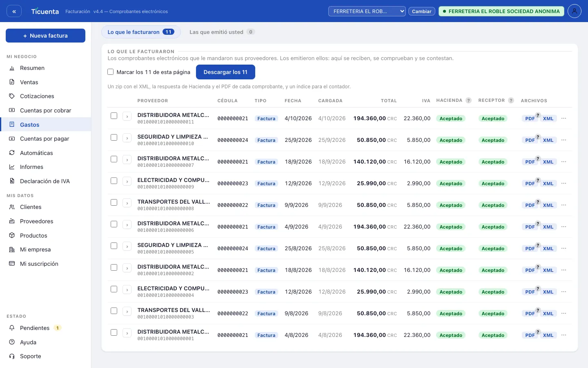Select the 9/9/2026 invoice checkbox
The image size is (588, 368).
(x=114, y=202)
